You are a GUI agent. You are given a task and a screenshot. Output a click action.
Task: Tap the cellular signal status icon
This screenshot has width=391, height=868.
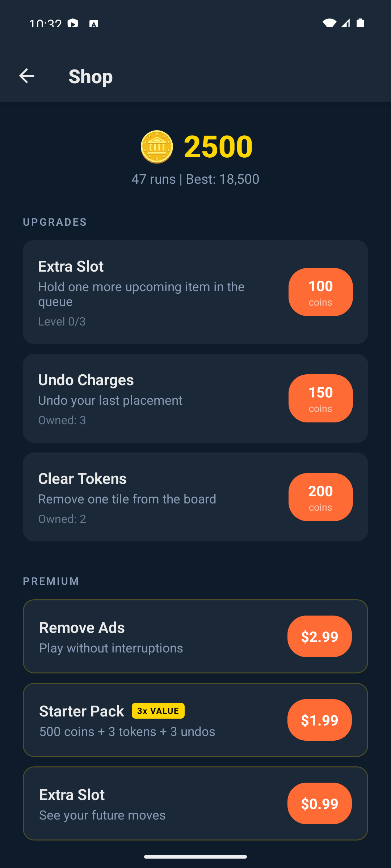click(346, 23)
